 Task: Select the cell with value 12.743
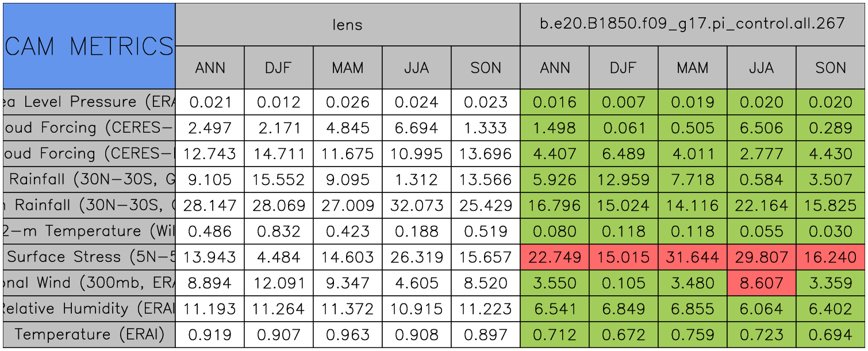click(210, 154)
